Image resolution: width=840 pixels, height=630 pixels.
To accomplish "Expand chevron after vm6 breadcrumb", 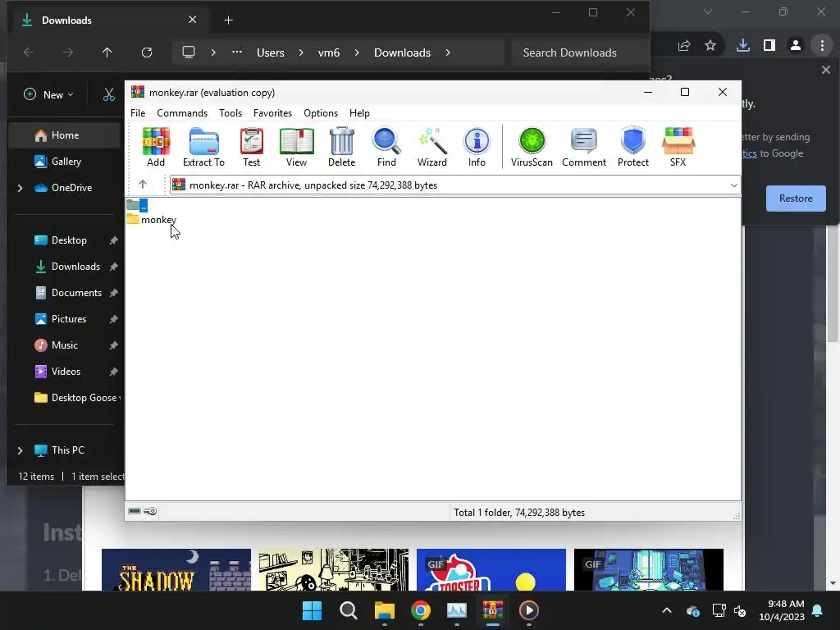I will pos(357,52).
